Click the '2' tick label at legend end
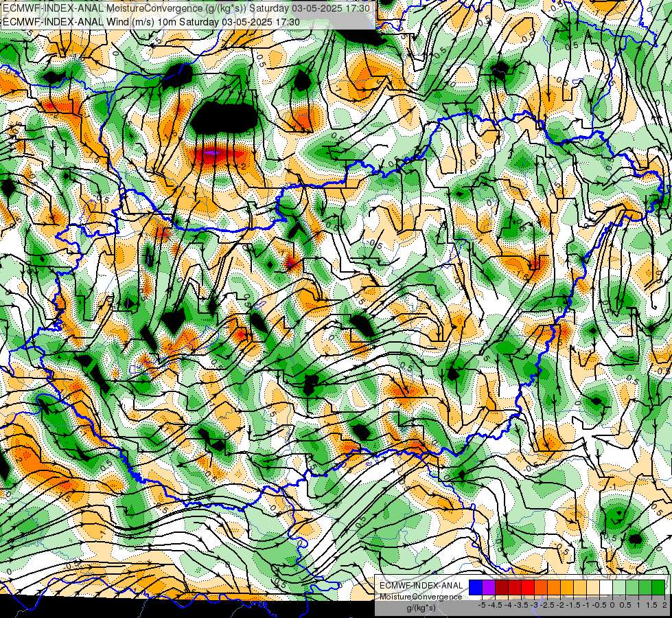 pyautogui.click(x=664, y=605)
